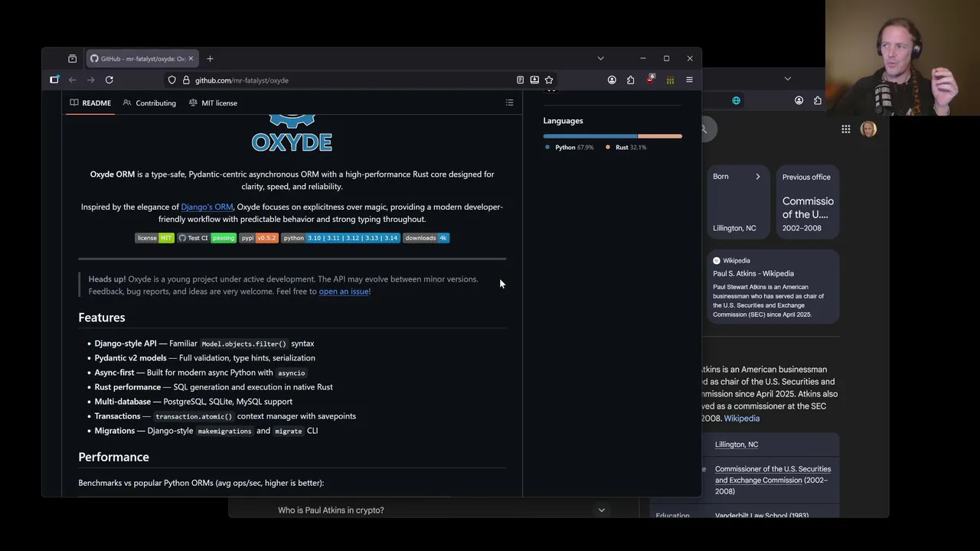Follow the Wikipedia link after the summary

pyautogui.click(x=742, y=419)
